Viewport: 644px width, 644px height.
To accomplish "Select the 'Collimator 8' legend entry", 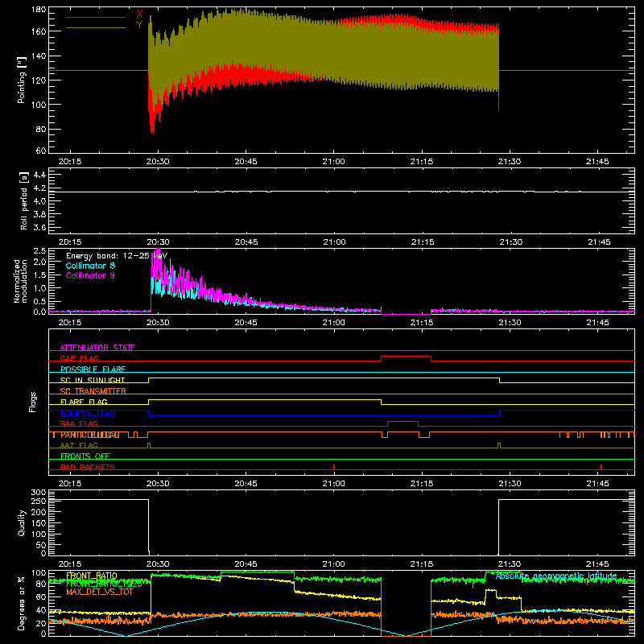I will pyautogui.click(x=90, y=266).
